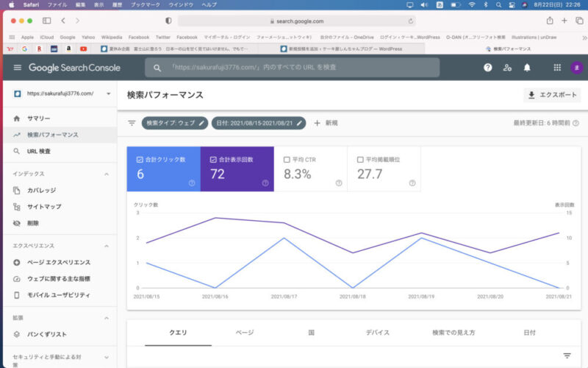The width and height of the screenshot is (588, 368).
Task: Open Safari ファイル menu
Action: [x=57, y=5]
